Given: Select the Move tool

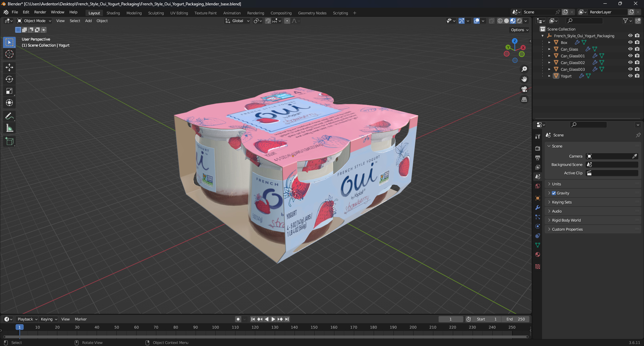Looking at the screenshot, I should pos(9,67).
